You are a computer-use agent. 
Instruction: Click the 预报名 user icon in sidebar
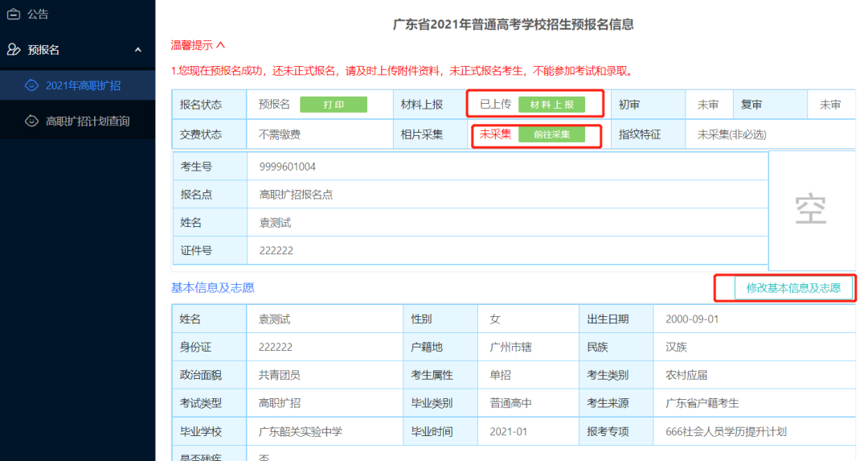coord(14,50)
